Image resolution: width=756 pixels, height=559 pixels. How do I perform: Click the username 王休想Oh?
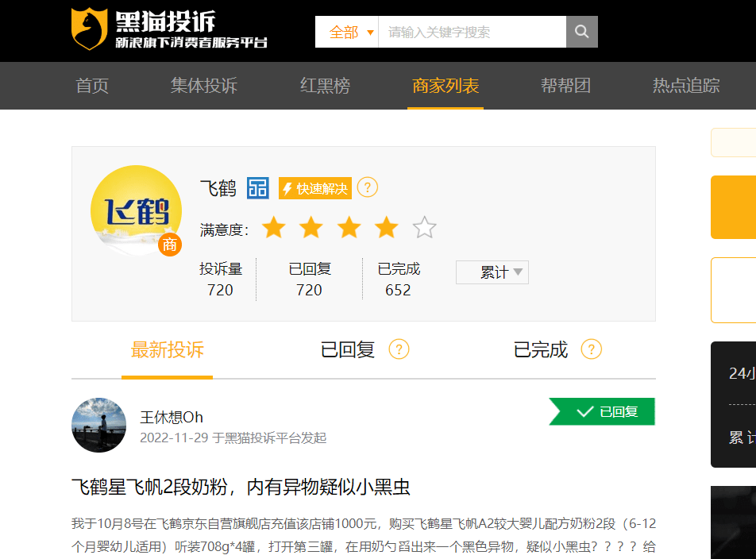pos(172,418)
